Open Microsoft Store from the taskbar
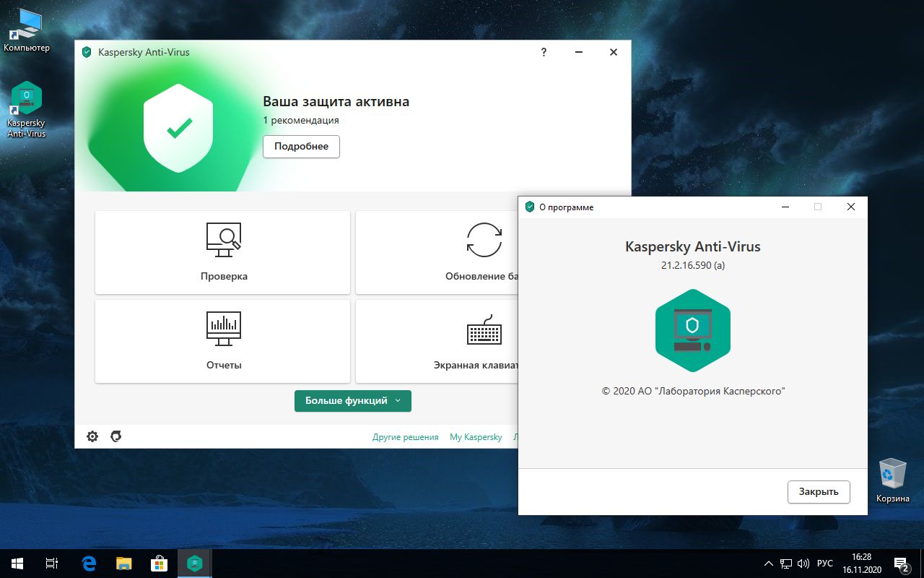The height and width of the screenshot is (578, 924). [159, 564]
